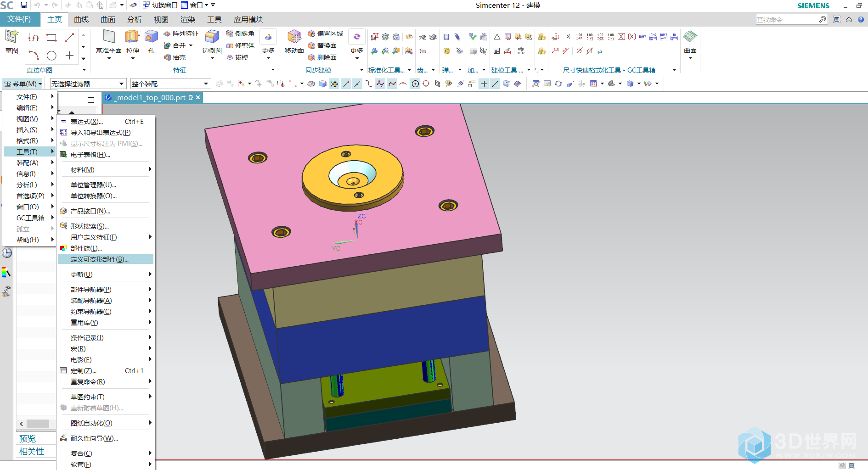Click the Shell (抽壳) tool
The height and width of the screenshot is (470, 868).
coord(175,57)
